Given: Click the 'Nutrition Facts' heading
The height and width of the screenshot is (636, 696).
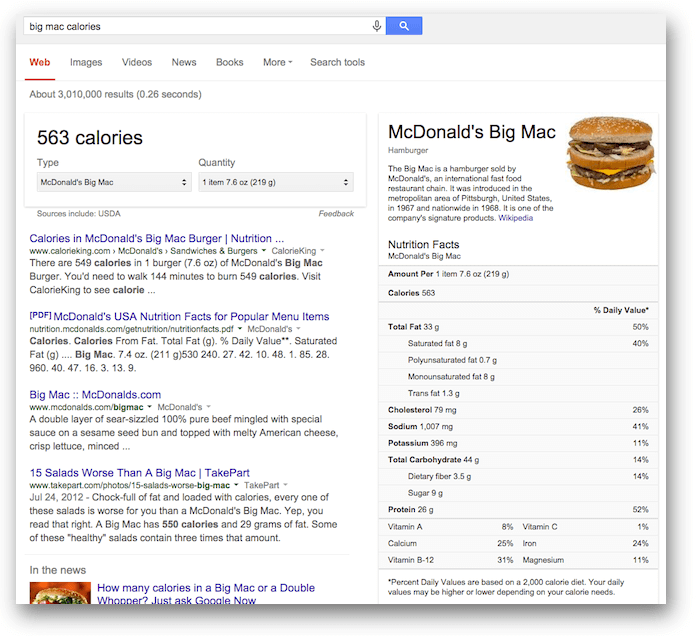Looking at the screenshot, I should coord(423,245).
